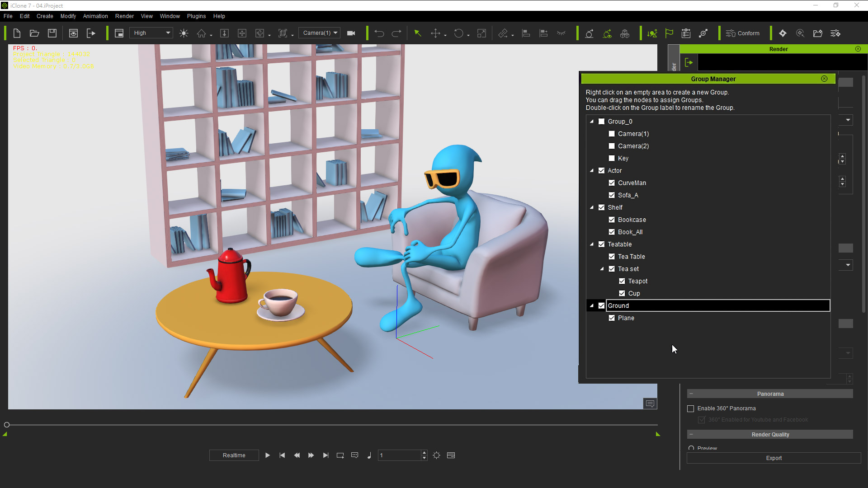Uncheck the CurveMan checkbox
The height and width of the screenshot is (488, 868).
(612, 183)
